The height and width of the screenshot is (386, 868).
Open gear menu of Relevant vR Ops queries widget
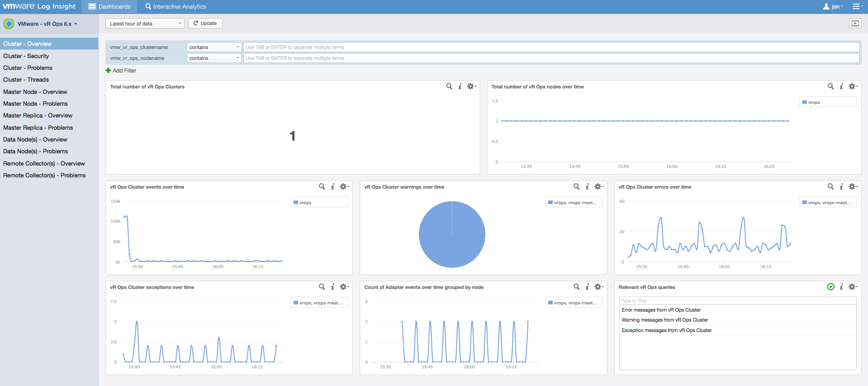(x=853, y=287)
